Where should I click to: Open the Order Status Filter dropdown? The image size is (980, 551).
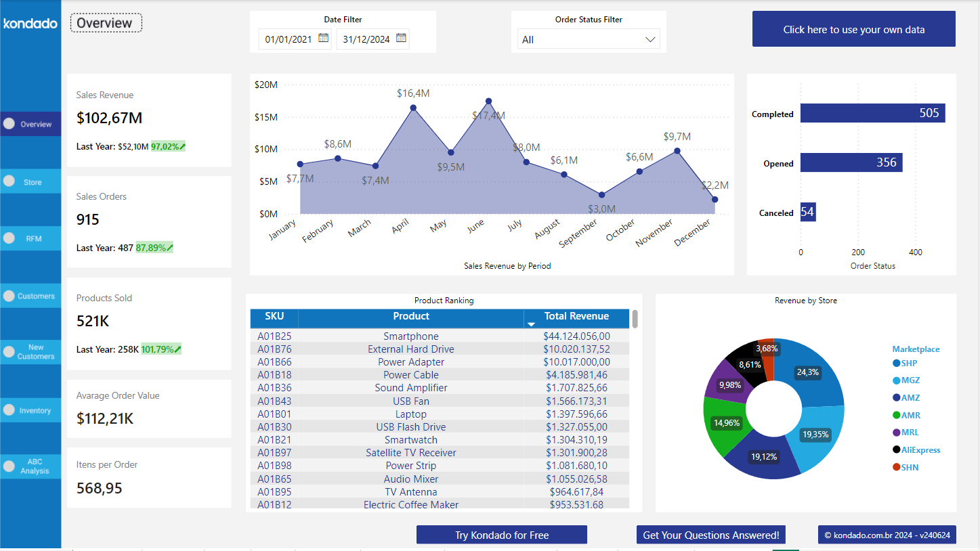point(588,39)
